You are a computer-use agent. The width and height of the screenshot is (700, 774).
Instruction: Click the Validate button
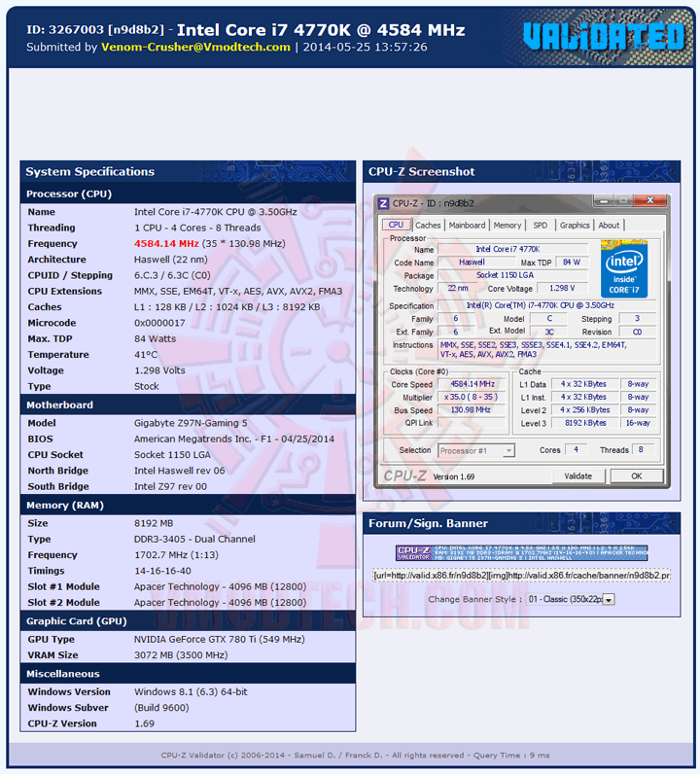coord(578,475)
